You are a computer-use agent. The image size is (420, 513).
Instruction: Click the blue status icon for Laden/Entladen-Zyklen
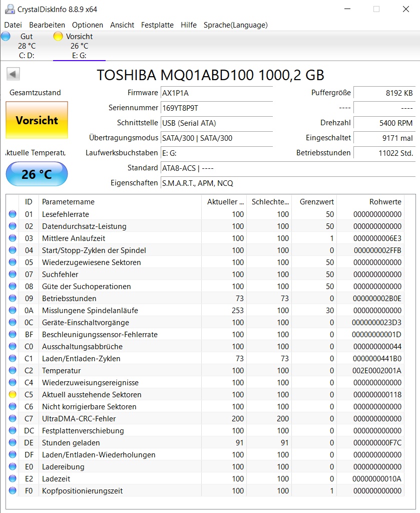click(x=13, y=359)
